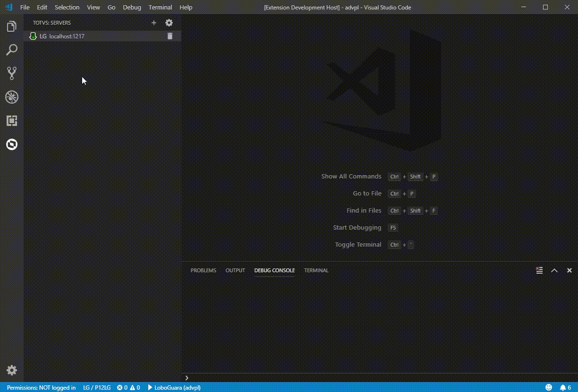
Task: Click Permissions: NOT logged in status
Action: 41,387
